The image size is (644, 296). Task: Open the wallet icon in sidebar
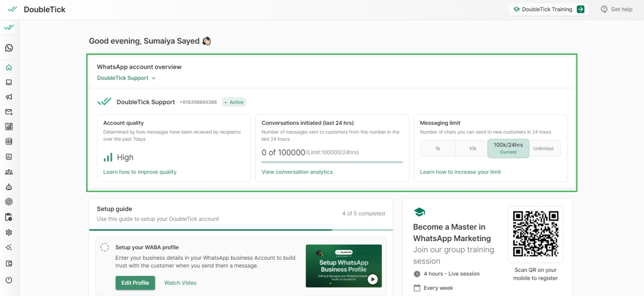(9, 264)
